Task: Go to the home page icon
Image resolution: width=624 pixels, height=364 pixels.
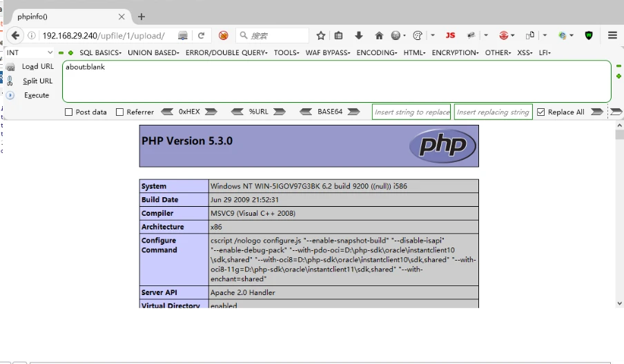Action: pos(379,35)
